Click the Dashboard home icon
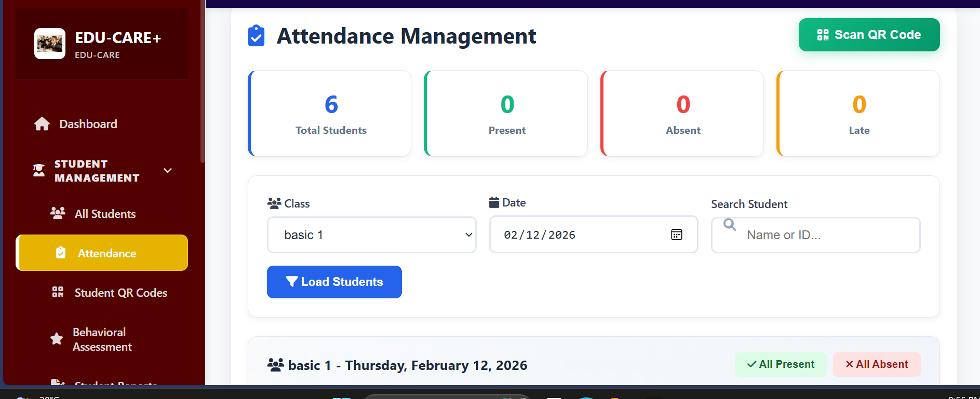This screenshot has width=980, height=399. point(42,123)
